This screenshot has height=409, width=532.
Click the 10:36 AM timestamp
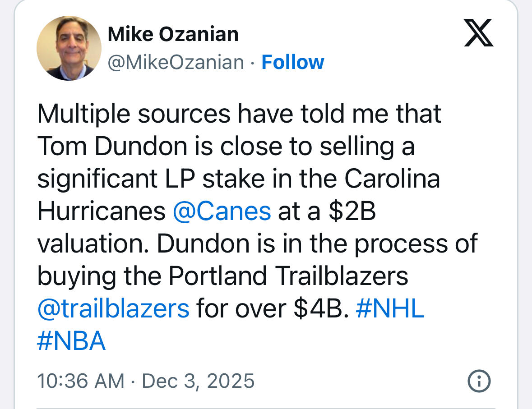(x=81, y=381)
